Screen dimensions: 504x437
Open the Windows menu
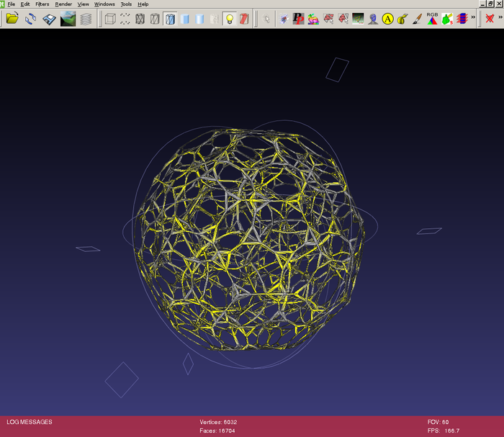point(104,4)
